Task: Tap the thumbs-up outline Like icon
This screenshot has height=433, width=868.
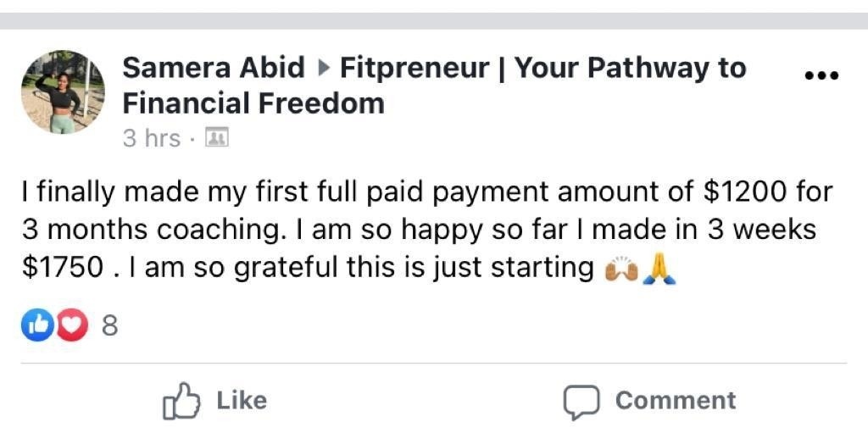Action: point(181,401)
